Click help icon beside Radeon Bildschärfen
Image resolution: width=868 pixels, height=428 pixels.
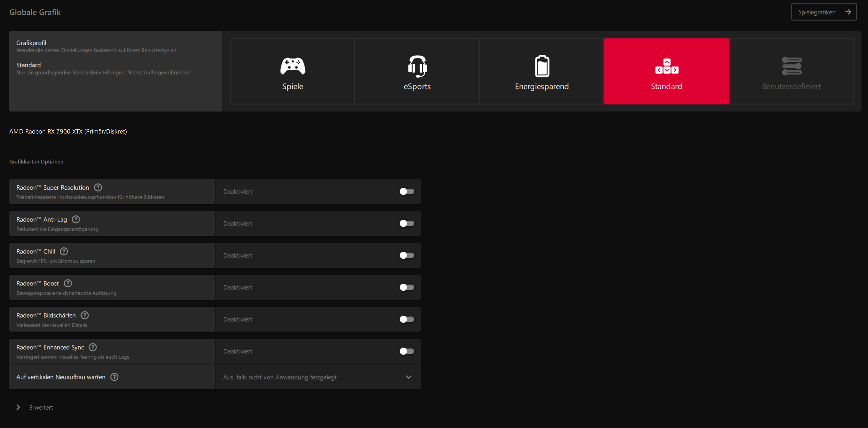[85, 315]
